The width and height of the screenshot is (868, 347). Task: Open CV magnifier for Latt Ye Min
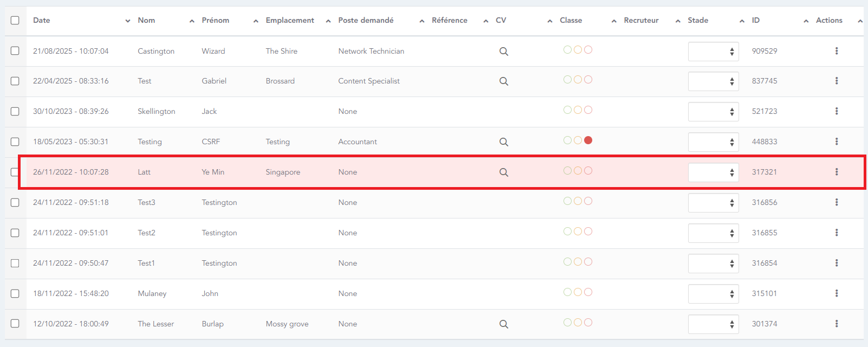pyautogui.click(x=503, y=172)
